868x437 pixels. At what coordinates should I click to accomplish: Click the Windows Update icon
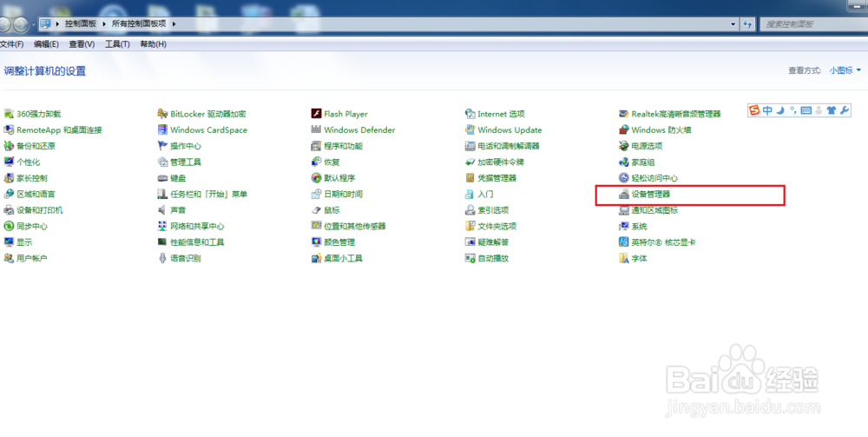pyautogui.click(x=470, y=130)
